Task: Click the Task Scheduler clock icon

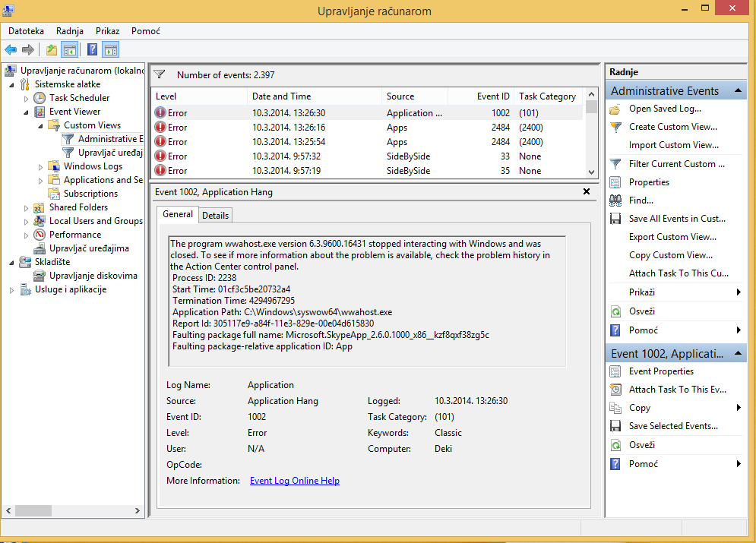Action: (x=40, y=98)
